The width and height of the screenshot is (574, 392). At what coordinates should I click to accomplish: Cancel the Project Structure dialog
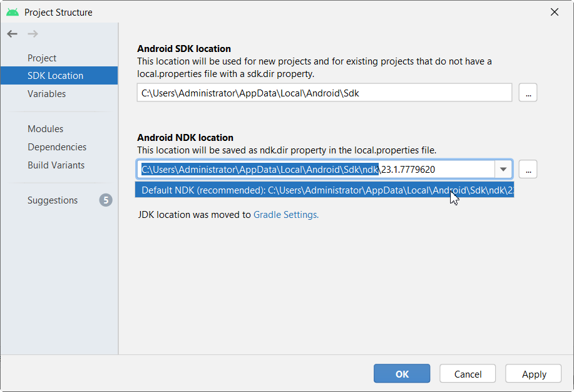click(x=468, y=374)
